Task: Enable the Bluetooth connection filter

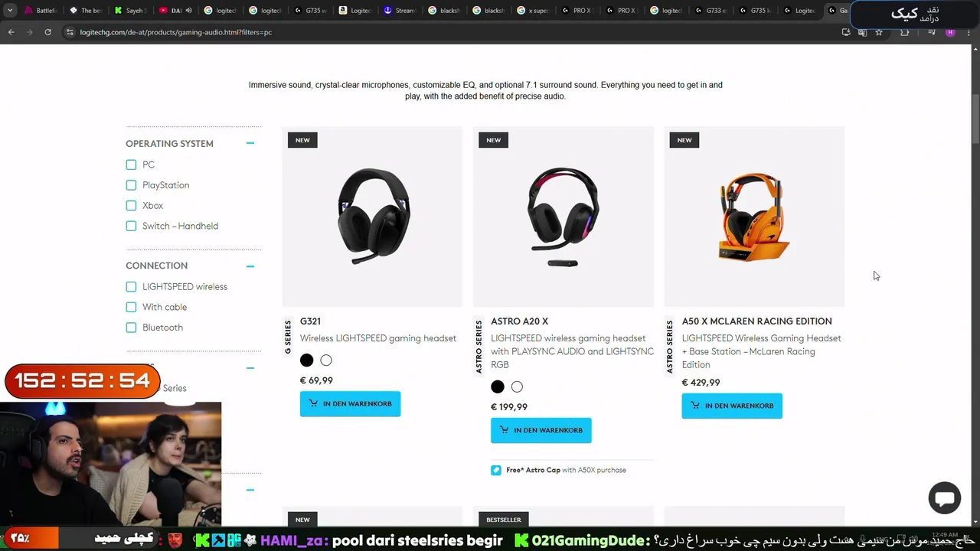Action: click(x=131, y=328)
